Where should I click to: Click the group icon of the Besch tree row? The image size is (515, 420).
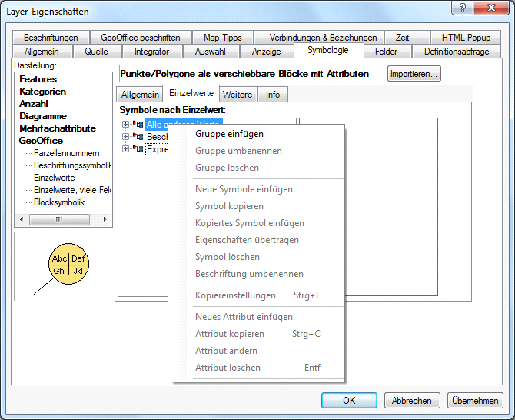138,137
